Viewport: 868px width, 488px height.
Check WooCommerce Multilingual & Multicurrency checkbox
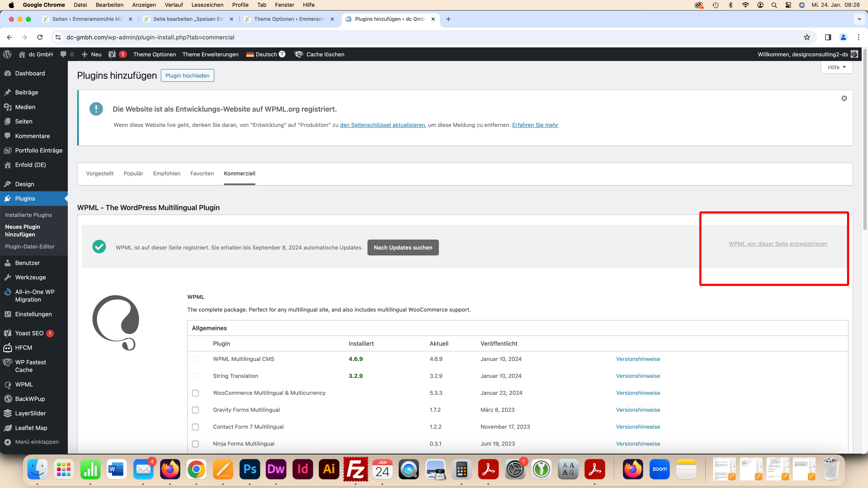click(x=195, y=393)
